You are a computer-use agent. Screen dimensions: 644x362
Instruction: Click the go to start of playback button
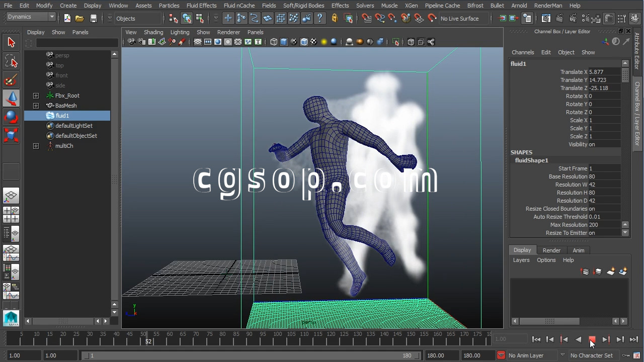click(536, 339)
